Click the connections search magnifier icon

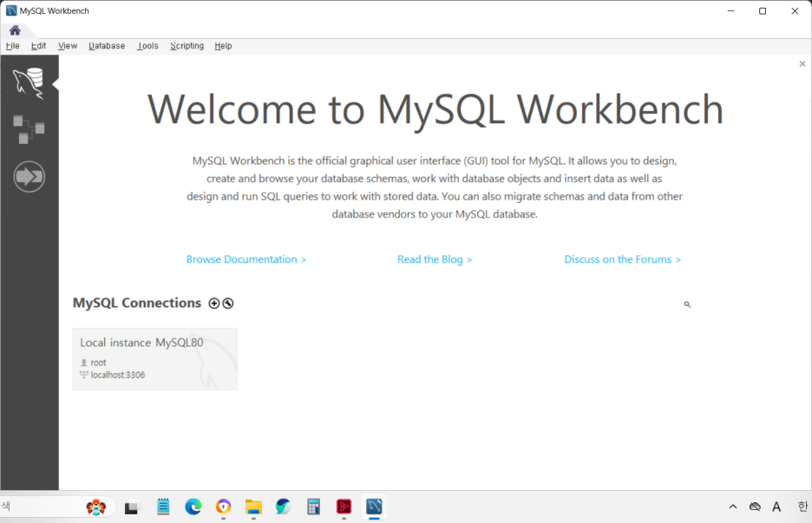pyautogui.click(x=687, y=304)
